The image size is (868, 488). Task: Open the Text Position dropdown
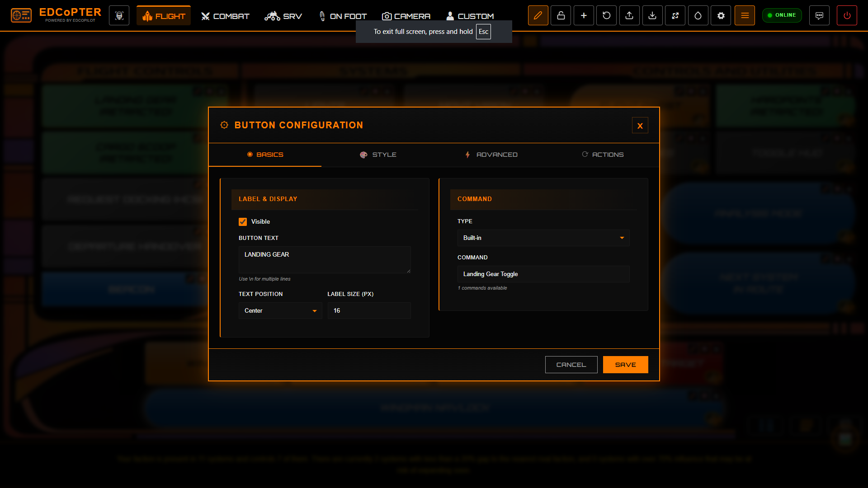tap(280, 310)
